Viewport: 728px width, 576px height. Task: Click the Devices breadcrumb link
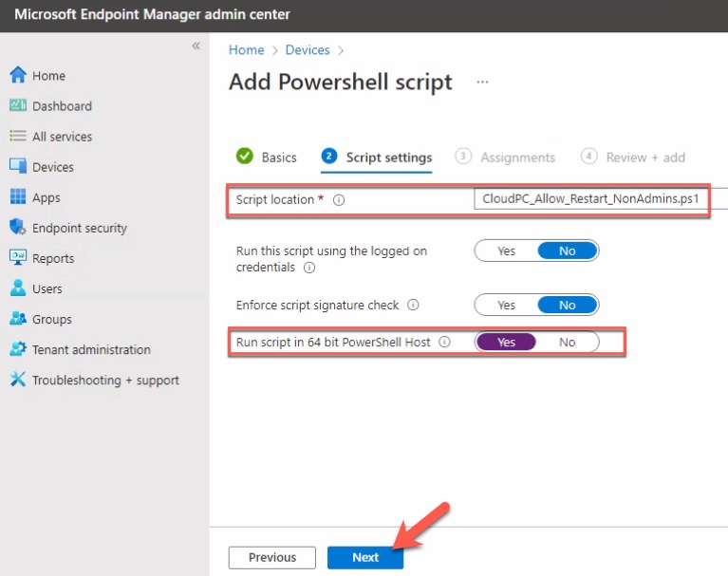[x=308, y=49]
